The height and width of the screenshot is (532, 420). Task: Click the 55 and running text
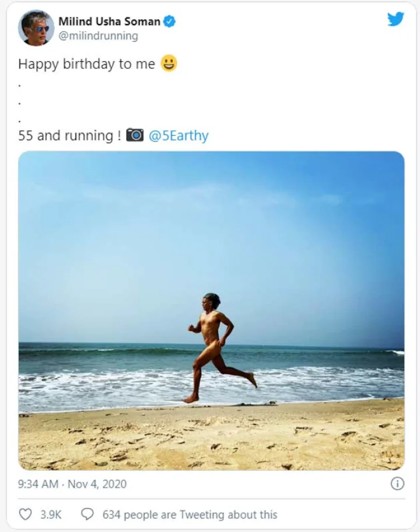pyautogui.click(x=69, y=135)
